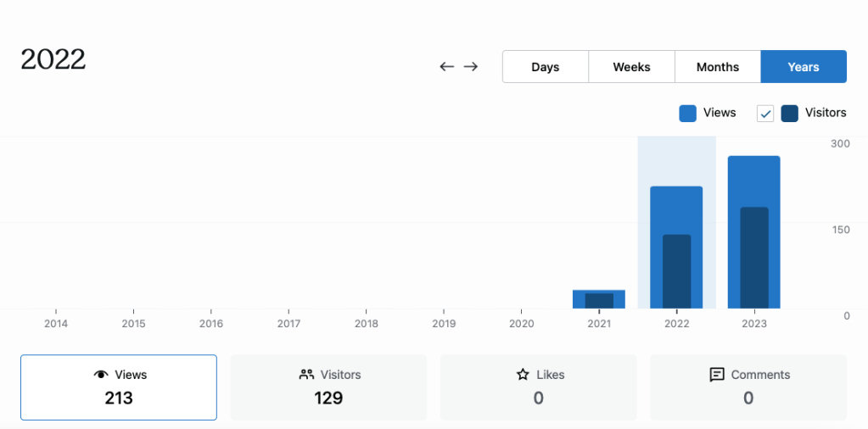
Task: Open the Likes stat card
Action: (x=538, y=387)
